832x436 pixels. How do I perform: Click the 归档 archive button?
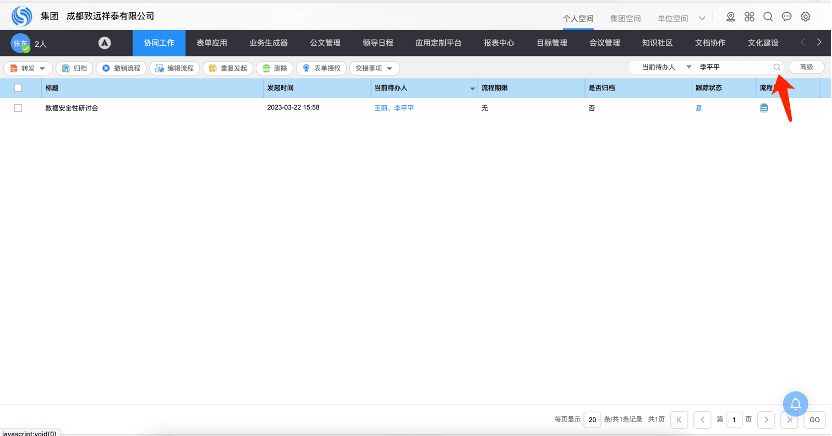(x=74, y=68)
